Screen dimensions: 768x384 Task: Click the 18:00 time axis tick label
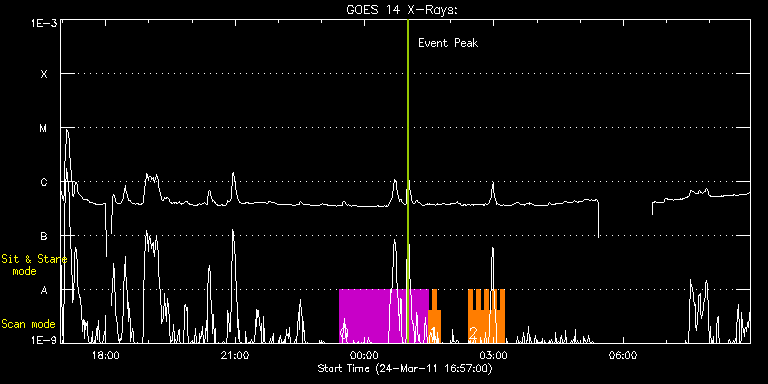(x=106, y=355)
